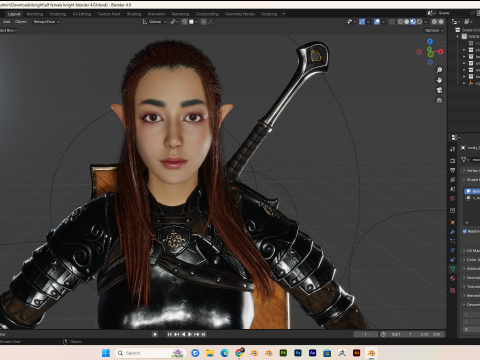Click the Scene name field in the top bar
The image size is (480, 360).
(x=453, y=13)
